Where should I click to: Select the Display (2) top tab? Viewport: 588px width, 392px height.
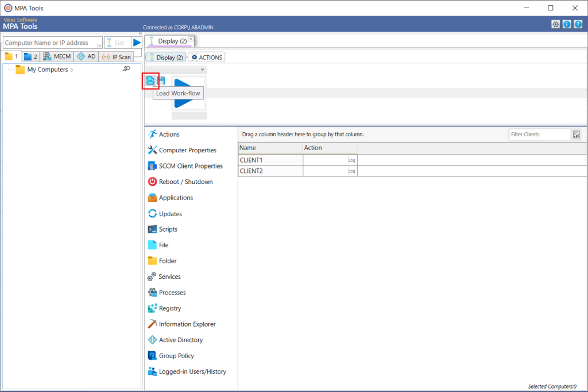(x=170, y=41)
